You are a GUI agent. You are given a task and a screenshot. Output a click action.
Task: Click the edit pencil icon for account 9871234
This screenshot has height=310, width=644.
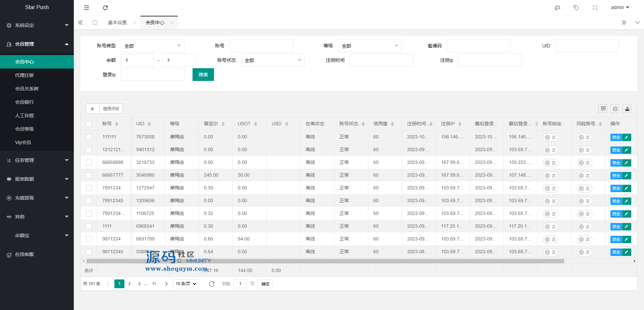[627, 239]
